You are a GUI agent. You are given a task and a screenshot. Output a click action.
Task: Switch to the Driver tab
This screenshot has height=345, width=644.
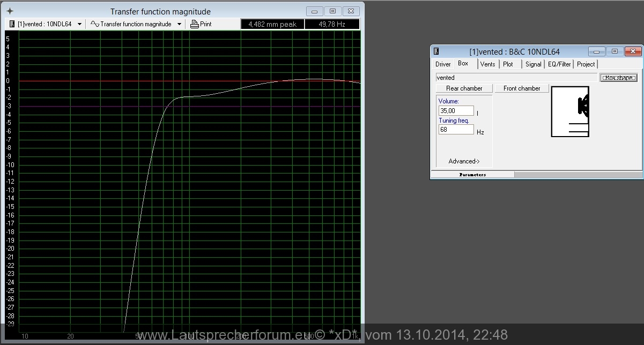point(443,64)
